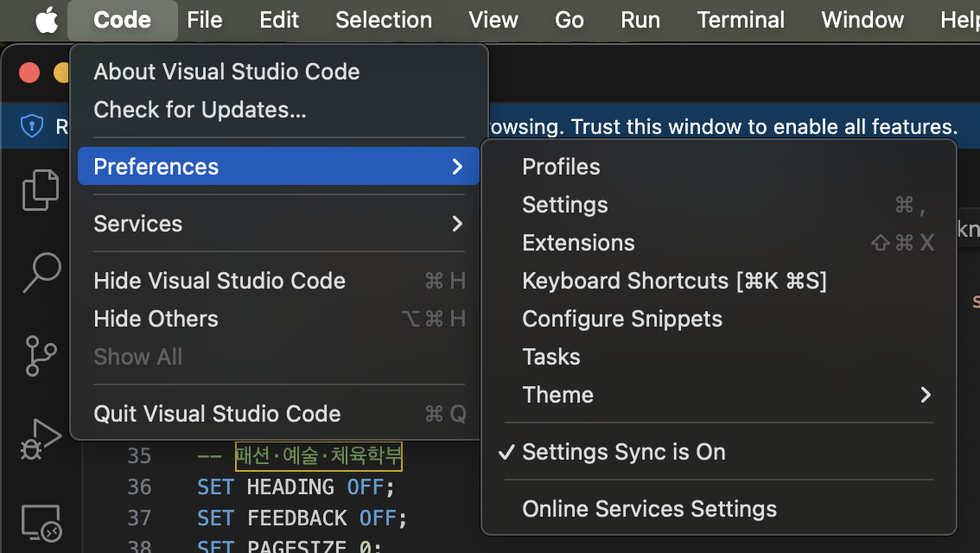Image resolution: width=980 pixels, height=553 pixels.
Task: Open the Edit menu
Action: tap(279, 20)
